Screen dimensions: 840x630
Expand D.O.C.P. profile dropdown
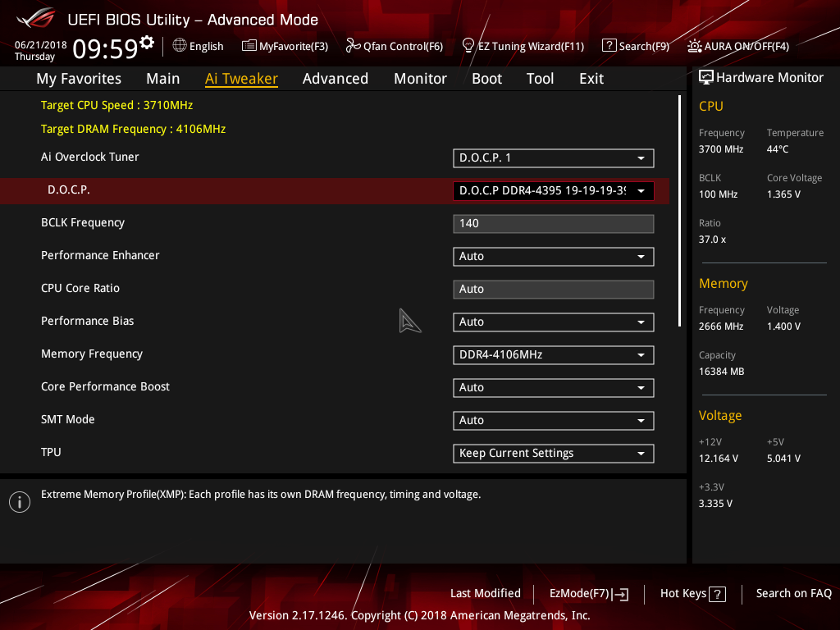554,190
